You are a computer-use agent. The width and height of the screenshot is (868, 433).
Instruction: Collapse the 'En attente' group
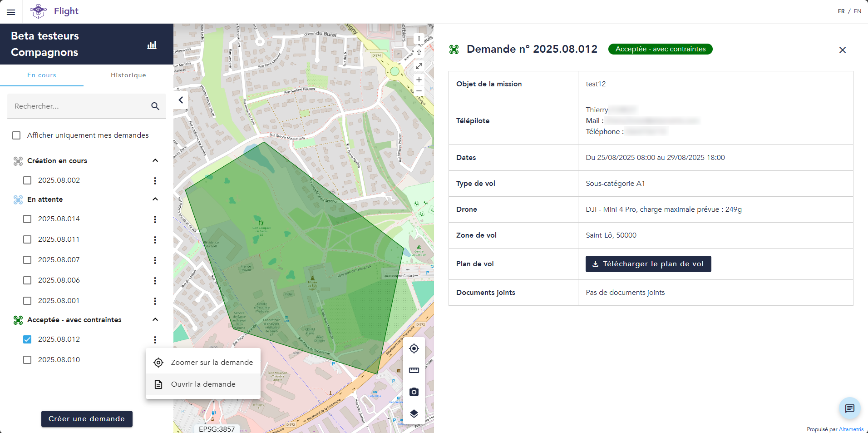(x=155, y=199)
